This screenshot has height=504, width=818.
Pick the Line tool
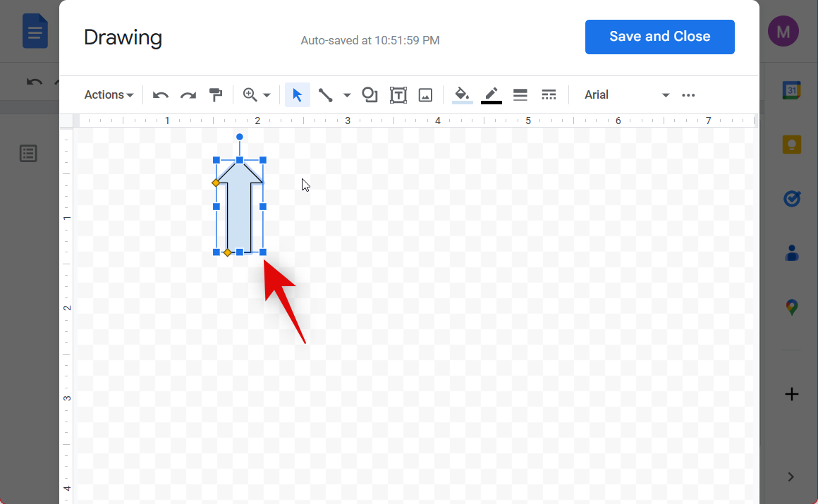pos(325,95)
